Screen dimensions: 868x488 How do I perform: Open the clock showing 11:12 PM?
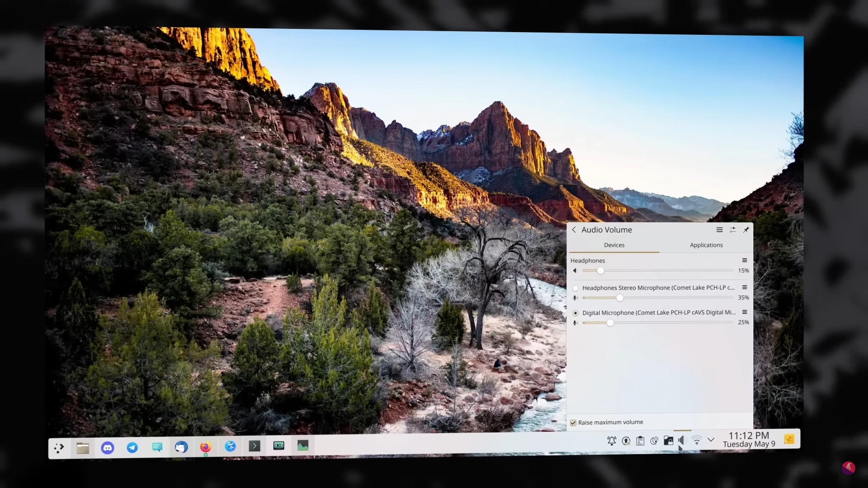[749, 439]
